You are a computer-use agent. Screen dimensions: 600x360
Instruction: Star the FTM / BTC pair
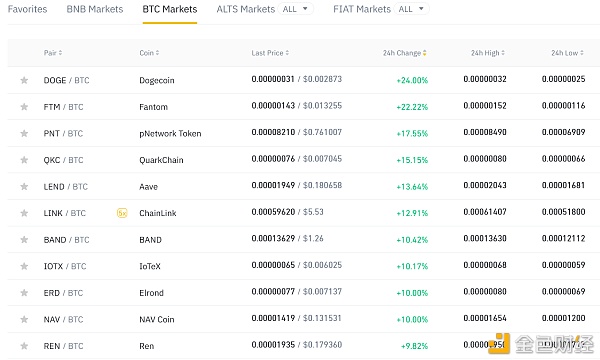coord(24,107)
